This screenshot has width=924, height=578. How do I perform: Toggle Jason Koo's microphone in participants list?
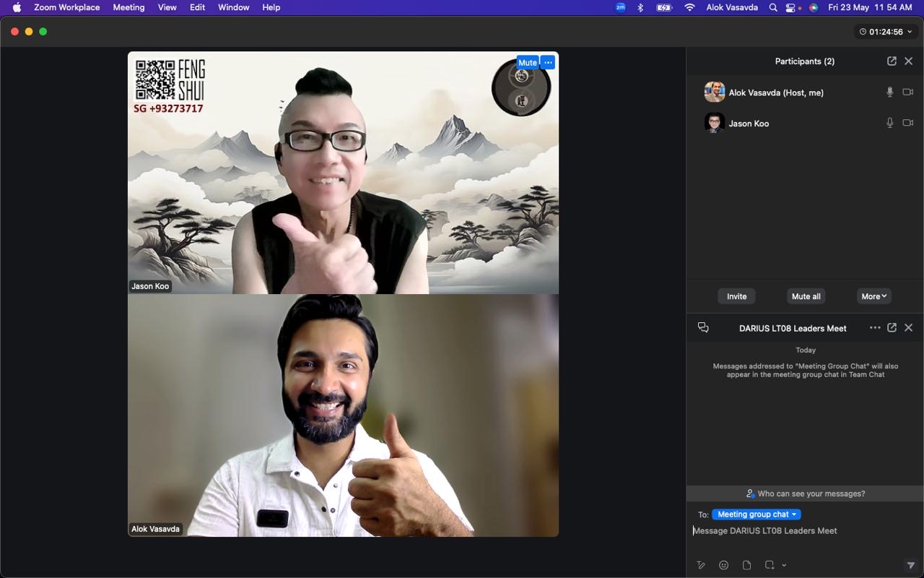click(889, 124)
